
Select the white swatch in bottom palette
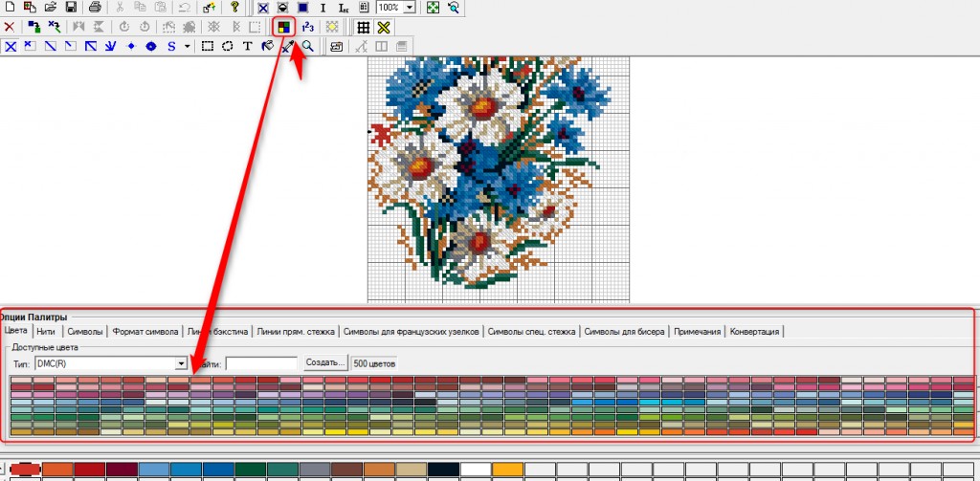coord(477,470)
